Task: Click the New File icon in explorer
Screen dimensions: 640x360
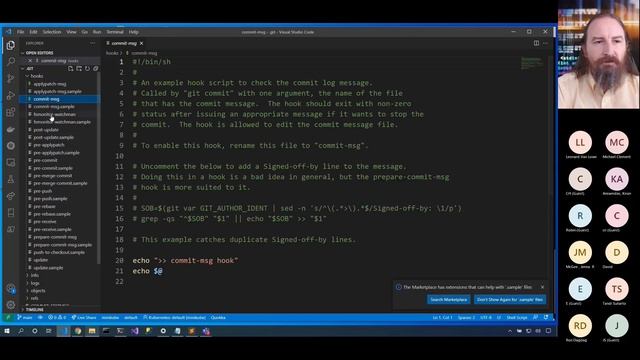Action: click(71, 69)
